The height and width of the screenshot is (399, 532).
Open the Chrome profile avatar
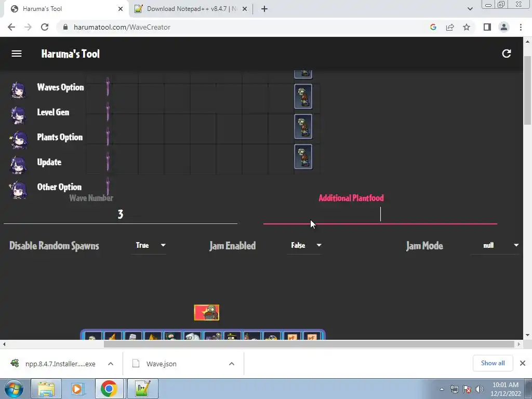coord(504,27)
